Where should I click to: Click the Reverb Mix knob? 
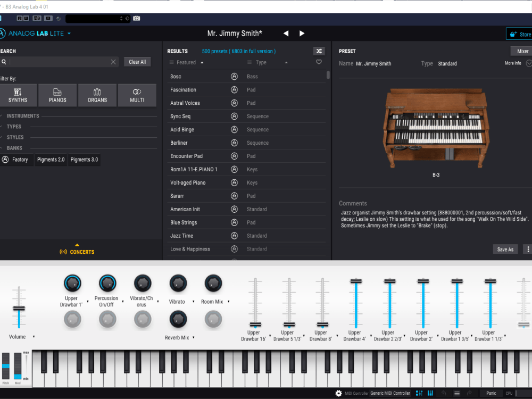(x=178, y=319)
